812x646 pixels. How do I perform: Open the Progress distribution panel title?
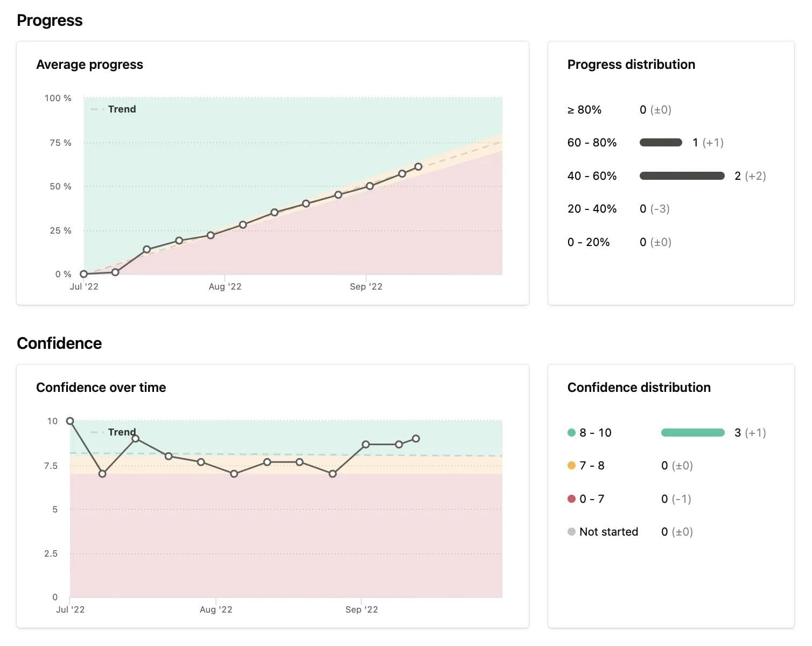631,64
